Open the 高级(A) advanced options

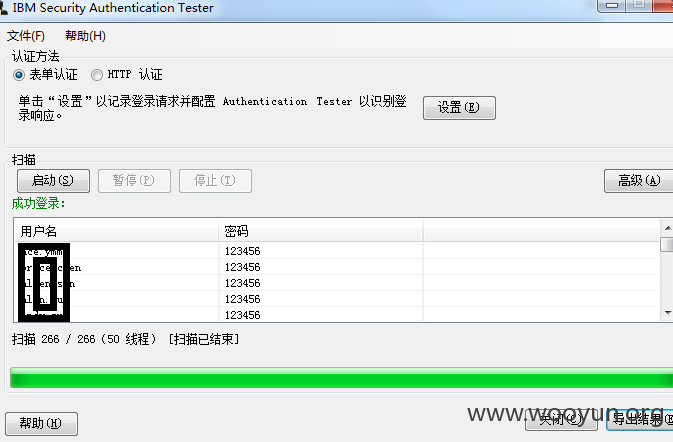[x=639, y=181]
